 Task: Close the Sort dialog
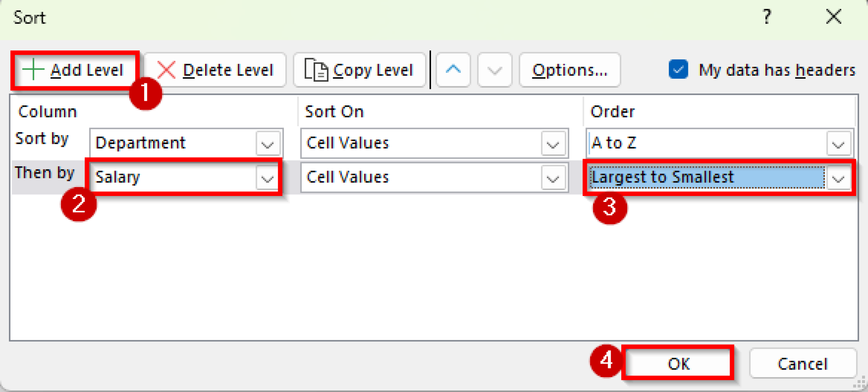click(x=833, y=17)
